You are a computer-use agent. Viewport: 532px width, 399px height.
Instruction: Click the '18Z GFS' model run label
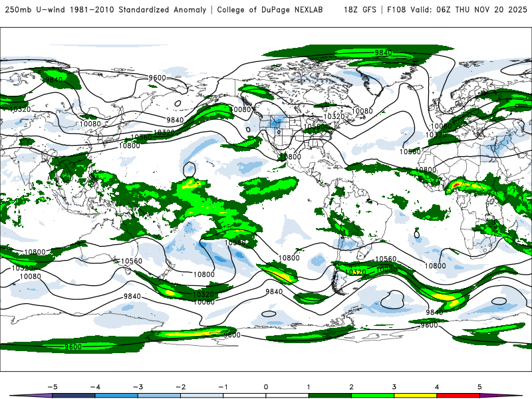pos(360,9)
